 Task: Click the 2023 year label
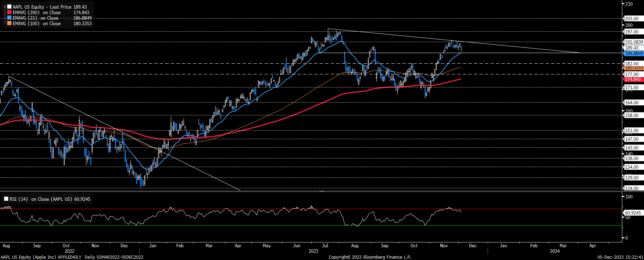313,251
